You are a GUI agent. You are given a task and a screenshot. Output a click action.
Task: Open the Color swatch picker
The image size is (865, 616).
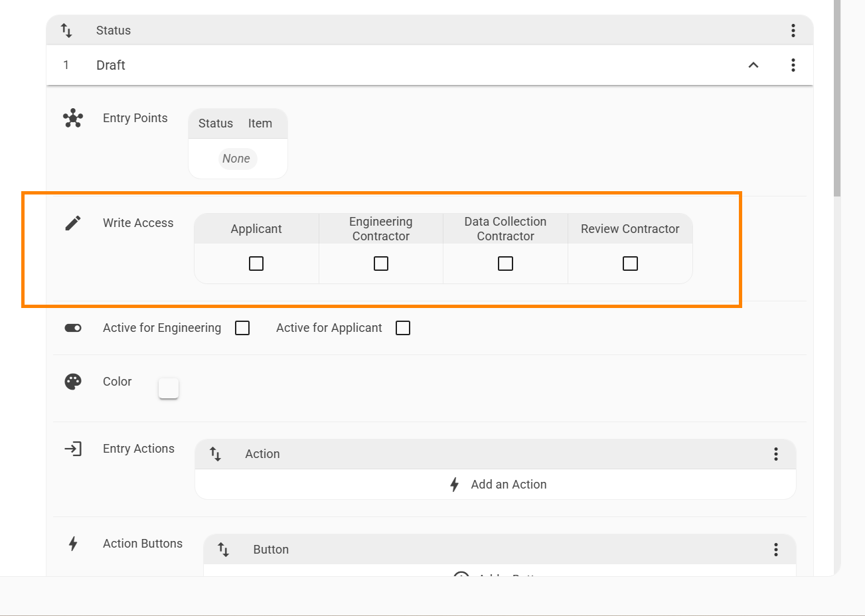(x=169, y=388)
